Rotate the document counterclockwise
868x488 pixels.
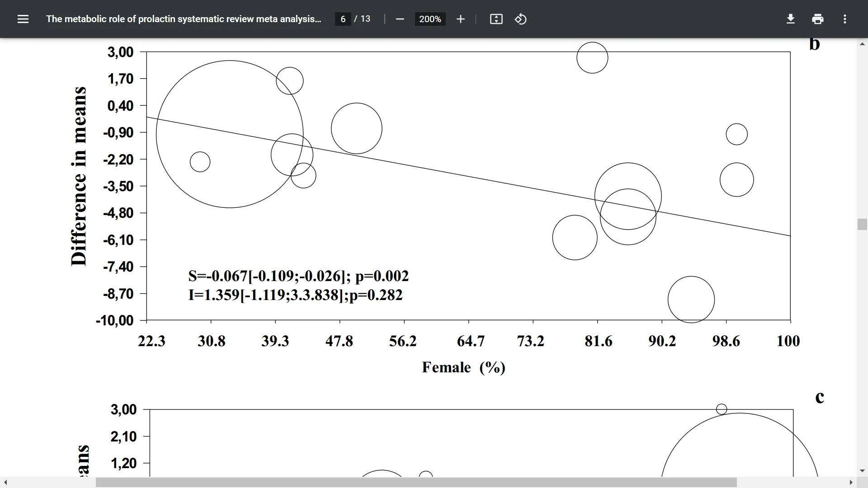coord(520,19)
